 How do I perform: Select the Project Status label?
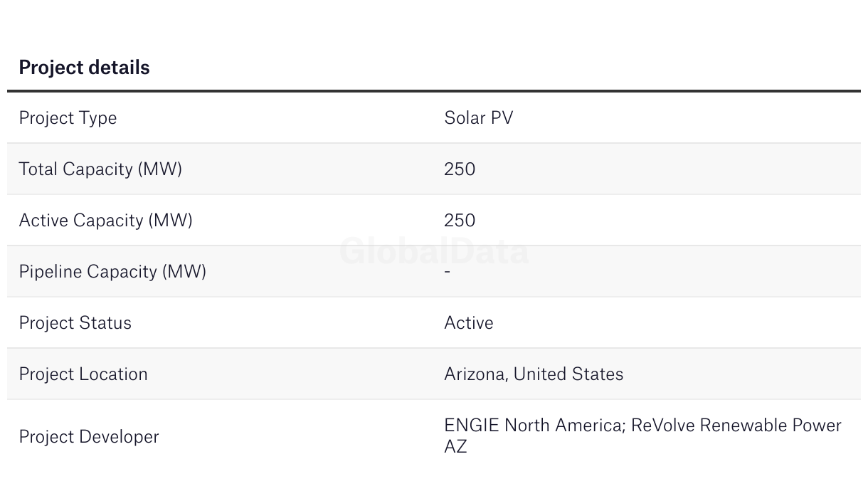(x=75, y=323)
